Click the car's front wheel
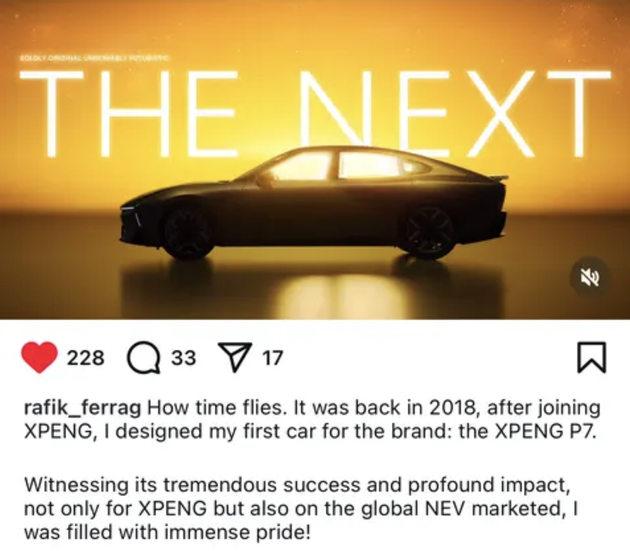Image resolution: width=630 pixels, height=551 pixels. (188, 233)
